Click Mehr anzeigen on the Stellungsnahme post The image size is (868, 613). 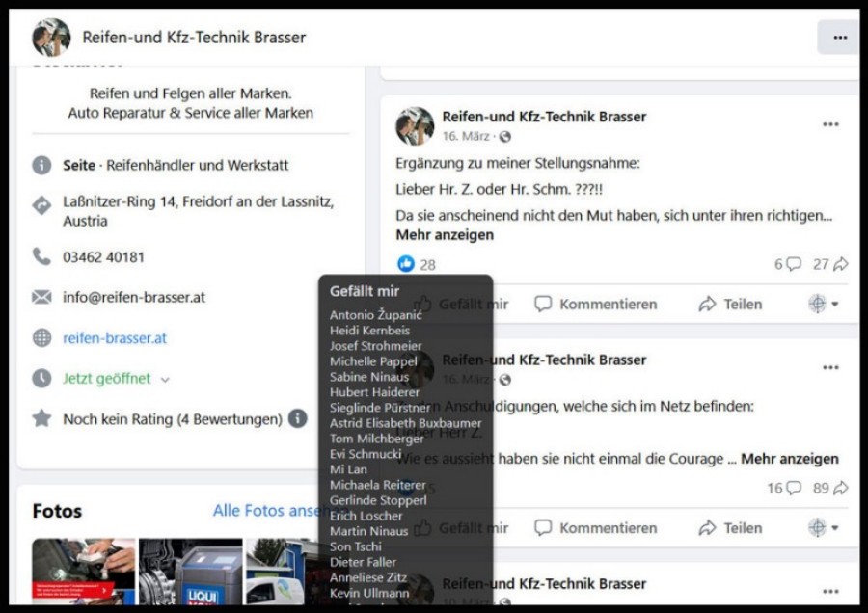431,234
